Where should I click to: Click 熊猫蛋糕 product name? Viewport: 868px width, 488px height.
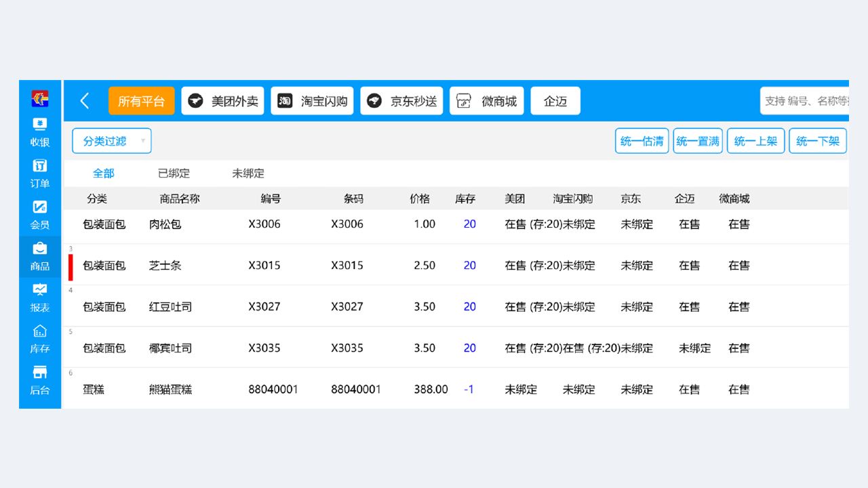click(x=171, y=390)
